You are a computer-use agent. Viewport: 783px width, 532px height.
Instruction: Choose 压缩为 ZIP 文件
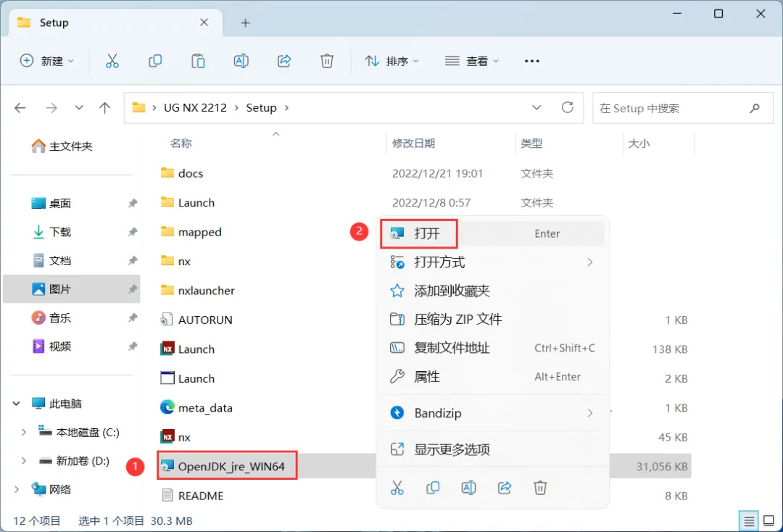492,319
